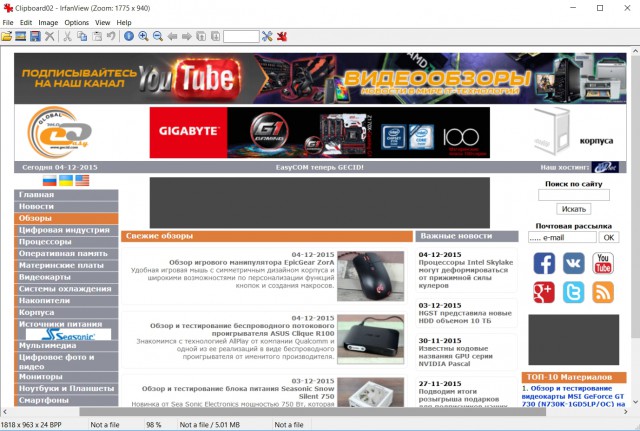Select Процессоры in site navigation
The height and width of the screenshot is (431, 640).
click(x=66, y=242)
